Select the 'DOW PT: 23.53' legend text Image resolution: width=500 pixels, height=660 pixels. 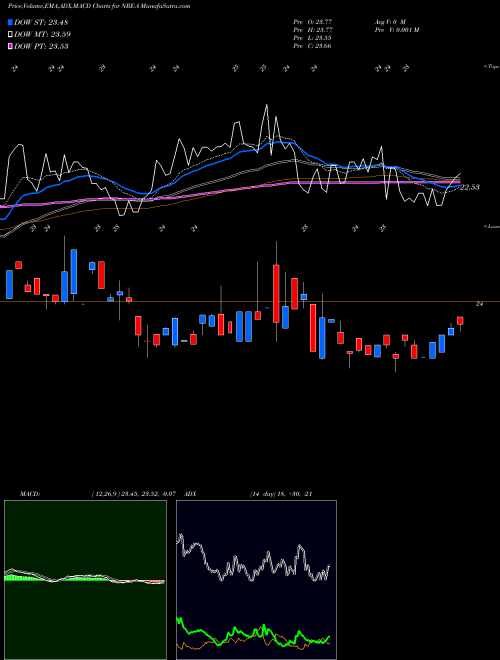tap(41, 46)
